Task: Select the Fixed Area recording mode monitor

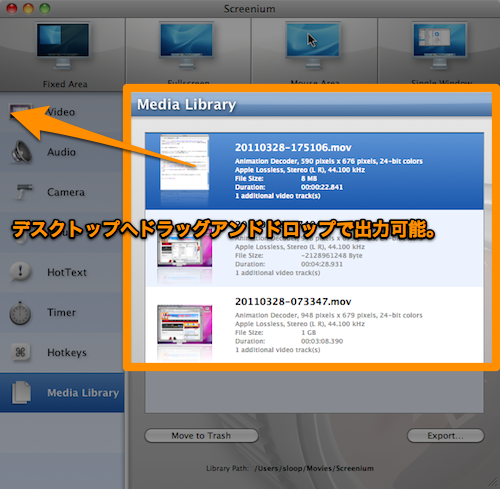Action: (63, 45)
